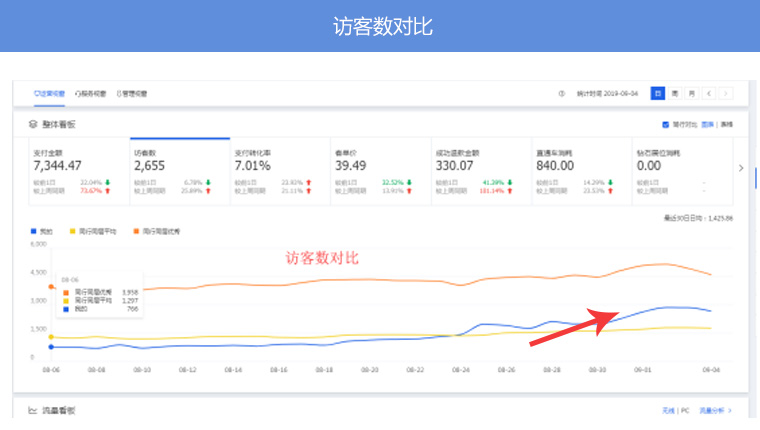Select the 周 (week) period button
Image resolution: width=760 pixels, height=430 pixels.
675,94
